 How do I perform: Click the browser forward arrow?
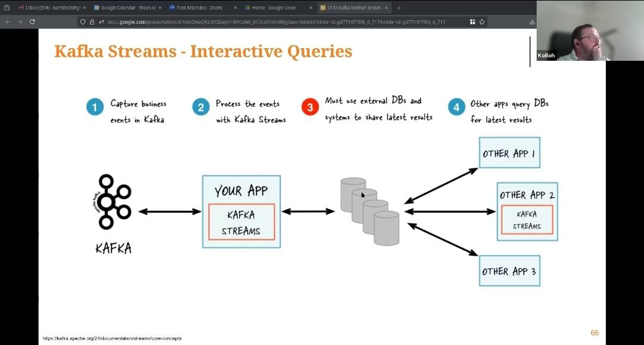(x=20, y=21)
